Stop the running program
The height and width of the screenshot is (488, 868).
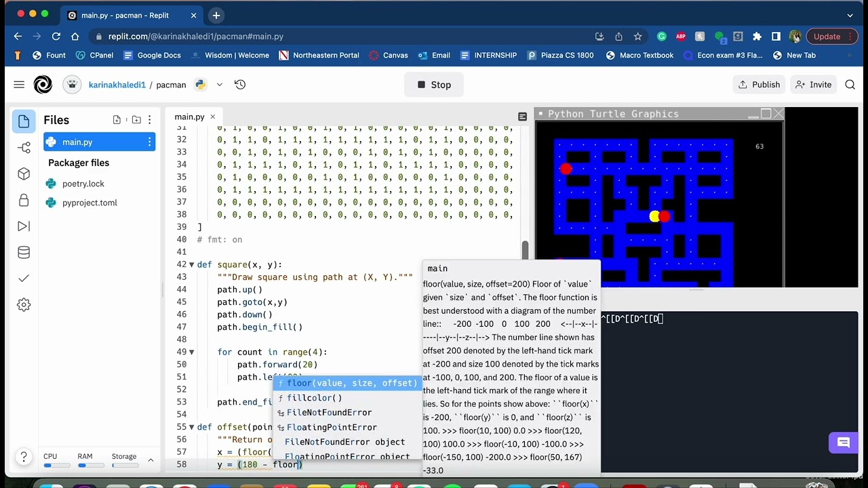point(434,85)
